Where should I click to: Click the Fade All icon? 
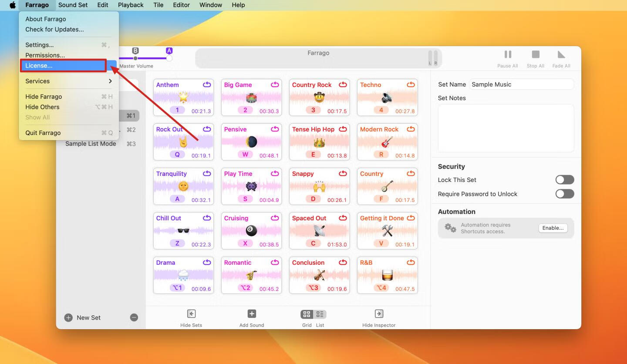tap(561, 54)
